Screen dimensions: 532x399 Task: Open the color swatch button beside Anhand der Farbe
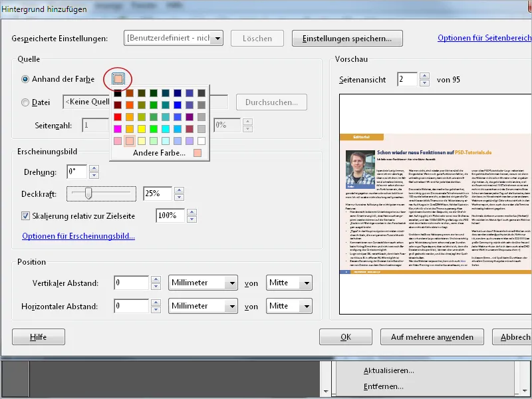click(x=118, y=79)
